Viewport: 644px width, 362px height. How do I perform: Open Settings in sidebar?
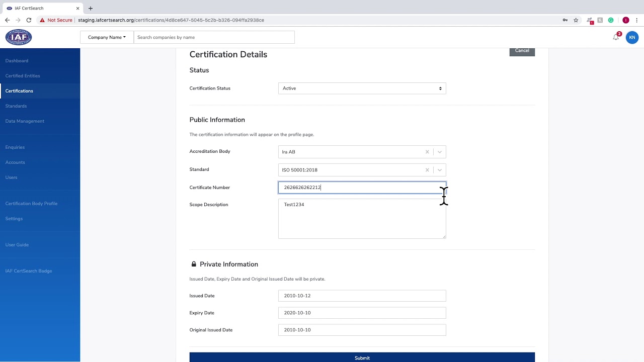click(x=14, y=219)
